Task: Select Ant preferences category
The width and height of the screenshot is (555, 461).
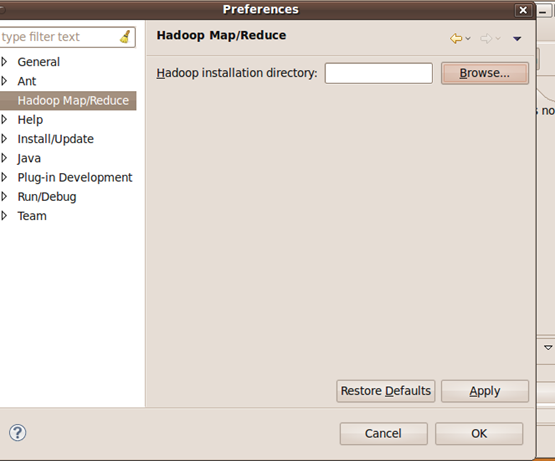Action: [27, 81]
